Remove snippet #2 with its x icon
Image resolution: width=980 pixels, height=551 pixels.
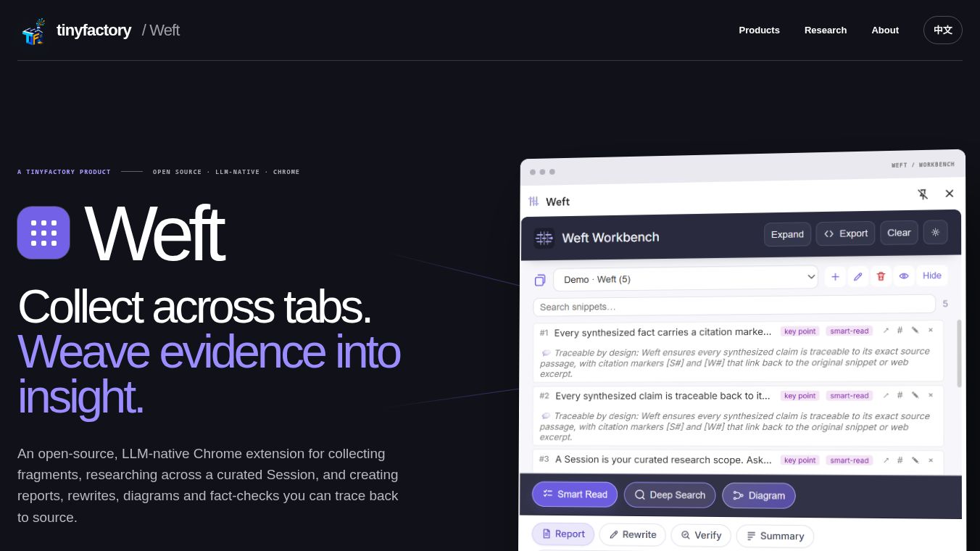tap(930, 395)
